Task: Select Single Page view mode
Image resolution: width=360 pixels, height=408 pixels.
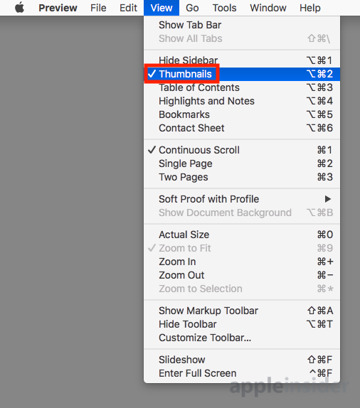Action: click(x=242, y=164)
